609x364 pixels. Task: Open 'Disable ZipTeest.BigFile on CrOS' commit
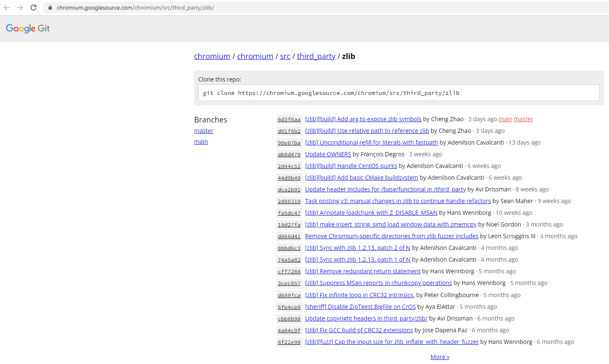click(x=360, y=307)
